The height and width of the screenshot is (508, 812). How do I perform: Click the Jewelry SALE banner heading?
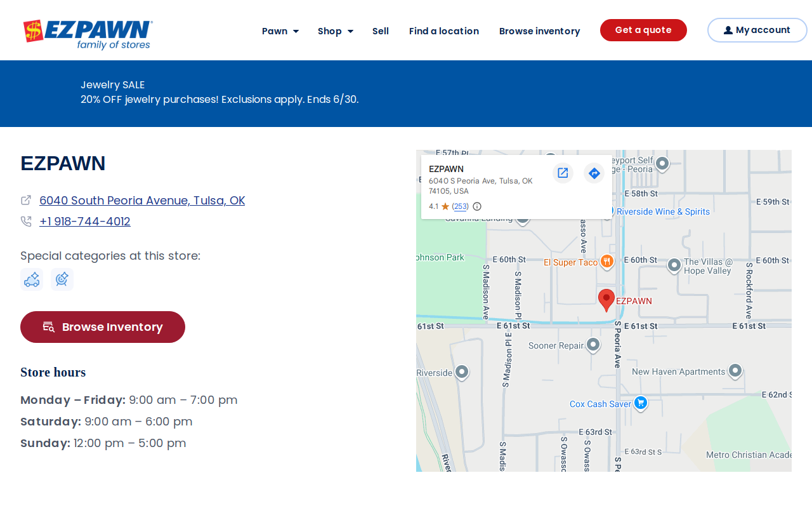[x=113, y=84]
